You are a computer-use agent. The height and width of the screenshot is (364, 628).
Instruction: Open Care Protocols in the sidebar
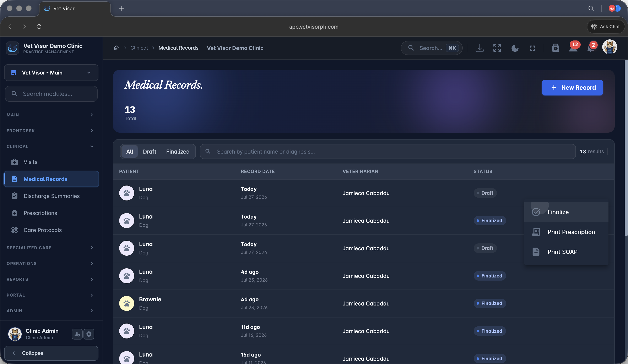pyautogui.click(x=51, y=230)
